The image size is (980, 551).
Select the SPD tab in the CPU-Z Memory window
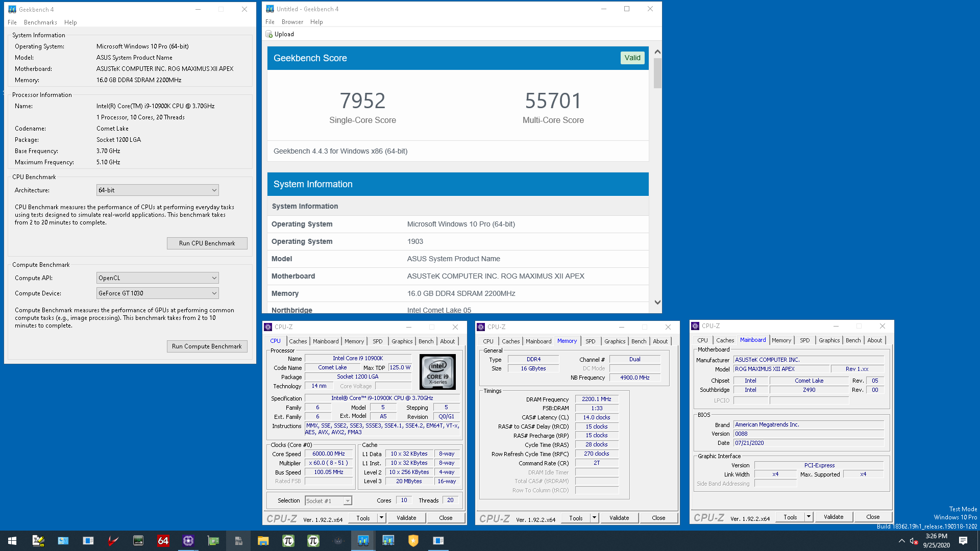tap(591, 341)
